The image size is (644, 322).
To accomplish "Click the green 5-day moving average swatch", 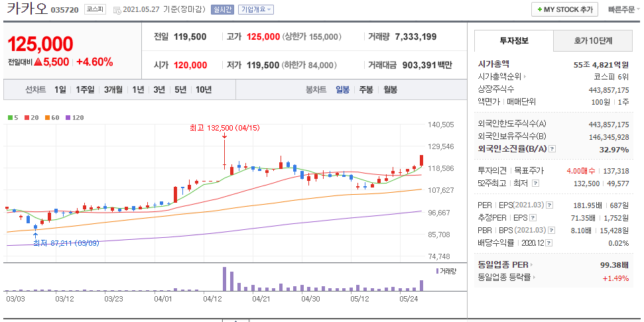I will click(10, 118).
